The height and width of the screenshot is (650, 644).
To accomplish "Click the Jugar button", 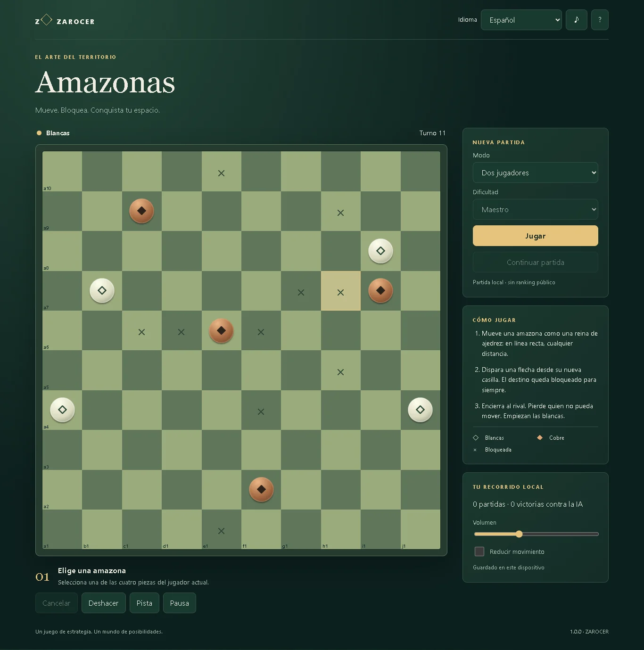I will (x=535, y=236).
